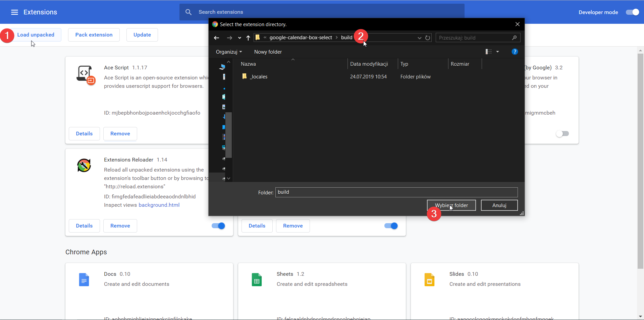The width and height of the screenshot is (644, 320).
Task: Open the Organizuj dropdown menu
Action: click(229, 52)
